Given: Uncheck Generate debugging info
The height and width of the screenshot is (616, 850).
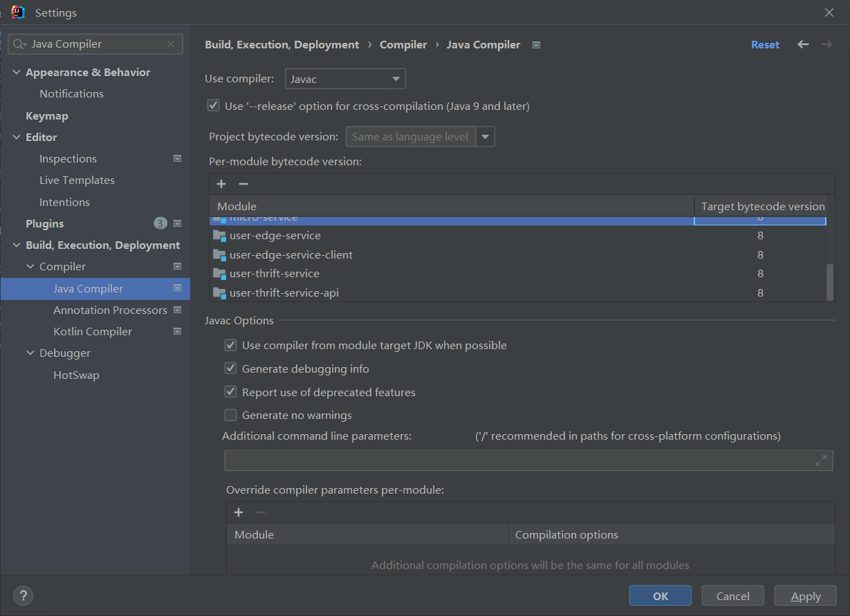Looking at the screenshot, I should click(231, 368).
